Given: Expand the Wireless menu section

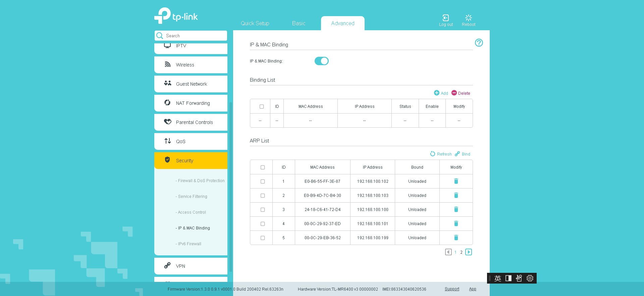Looking at the screenshot, I should [191, 65].
